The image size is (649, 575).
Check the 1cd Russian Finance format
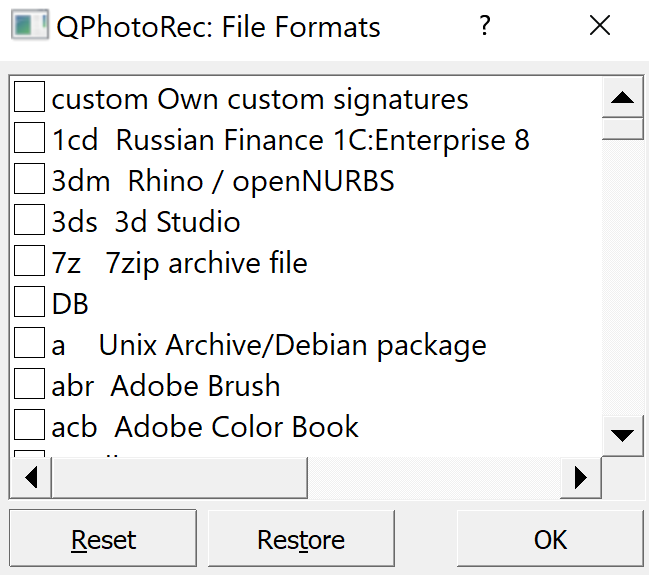(x=29, y=139)
